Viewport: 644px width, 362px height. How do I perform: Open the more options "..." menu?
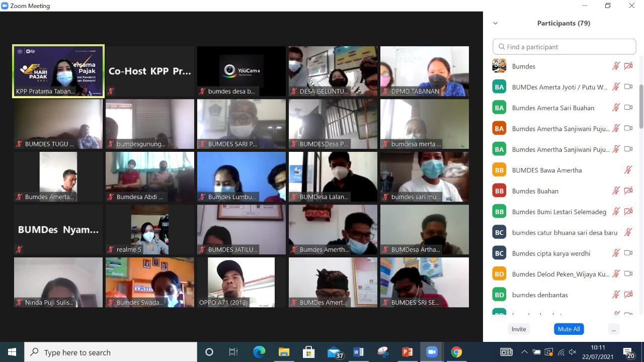613,329
